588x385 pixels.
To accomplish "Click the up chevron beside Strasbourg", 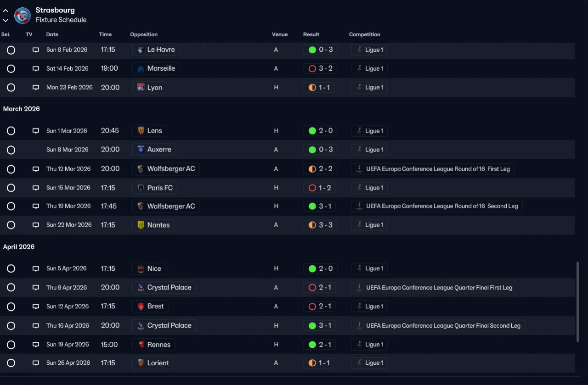I will pos(6,11).
